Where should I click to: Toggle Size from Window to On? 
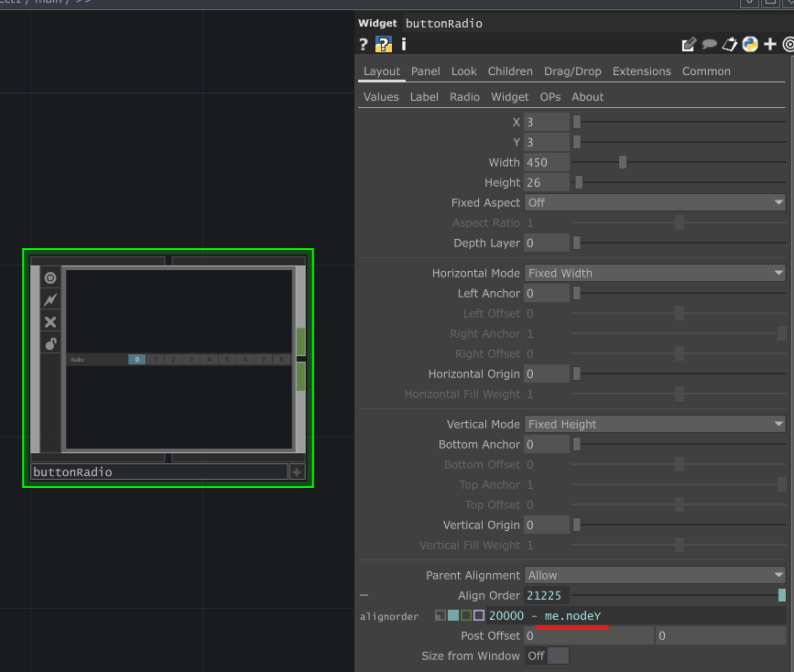tap(559, 656)
